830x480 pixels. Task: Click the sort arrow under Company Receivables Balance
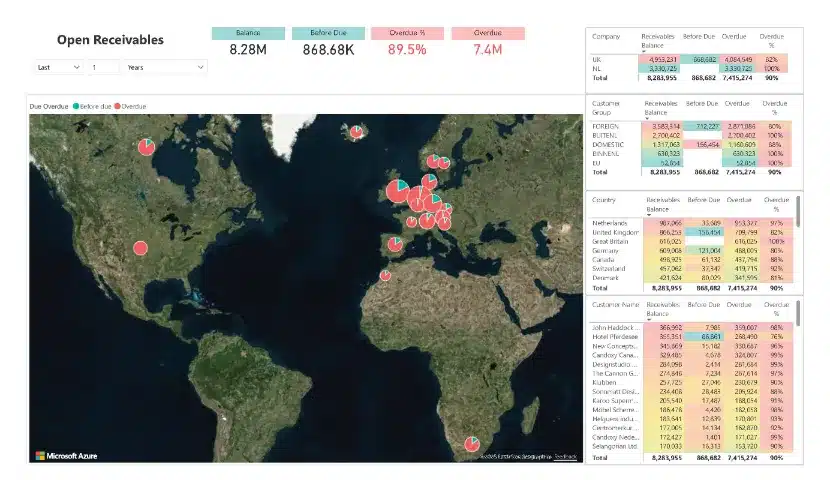click(644, 53)
